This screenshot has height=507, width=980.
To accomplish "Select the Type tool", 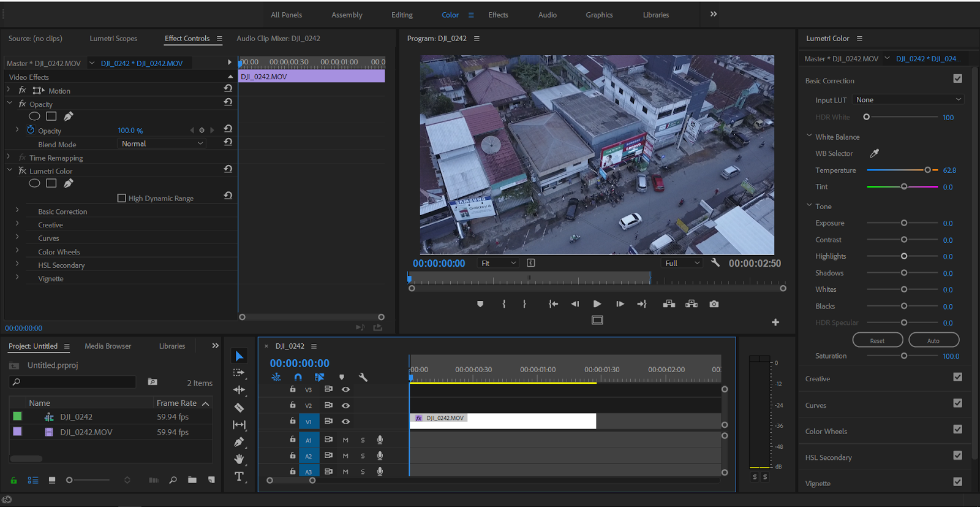I will click(239, 476).
